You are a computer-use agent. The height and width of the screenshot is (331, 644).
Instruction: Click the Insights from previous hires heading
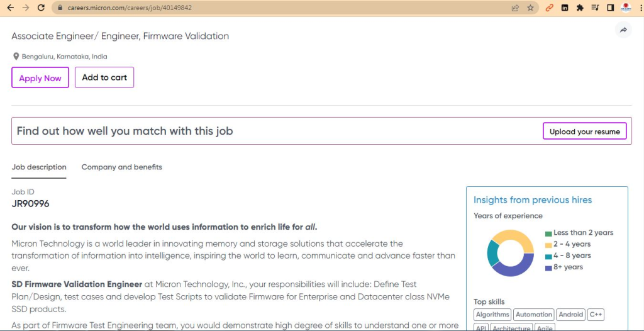pyautogui.click(x=533, y=200)
